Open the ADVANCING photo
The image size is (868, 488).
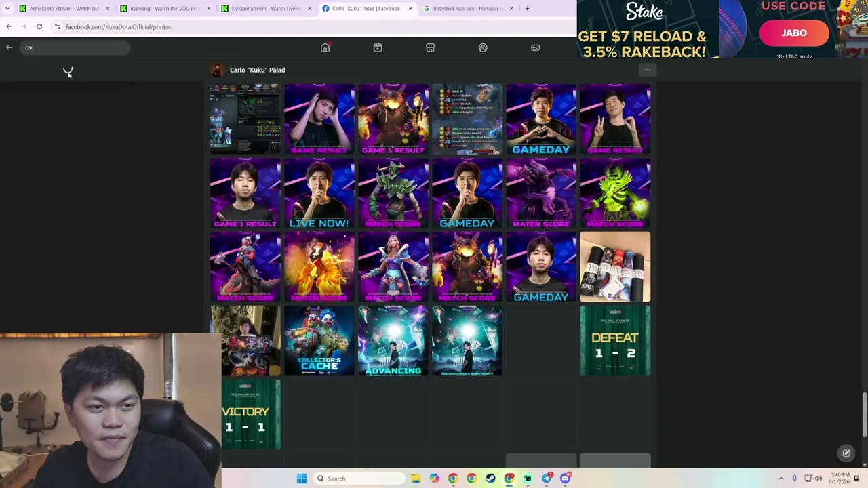click(393, 341)
